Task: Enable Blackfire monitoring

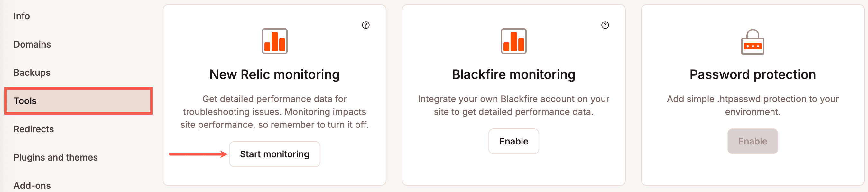Action: [x=513, y=141]
